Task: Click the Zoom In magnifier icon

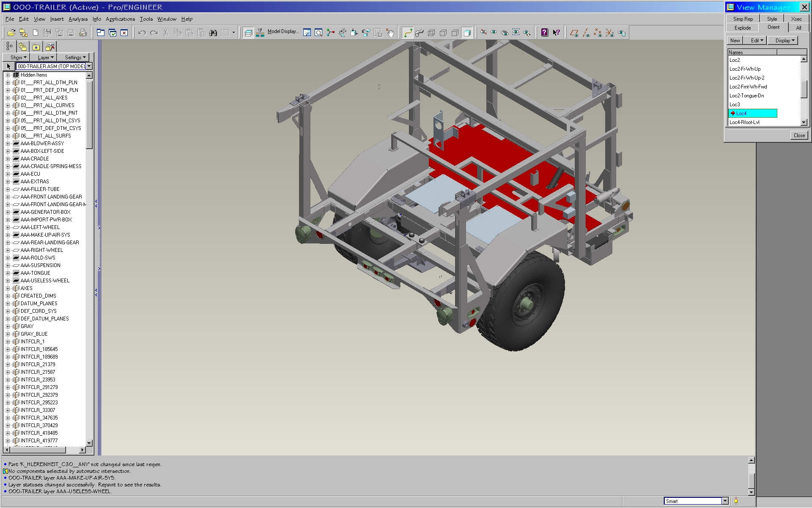Action: (x=319, y=33)
